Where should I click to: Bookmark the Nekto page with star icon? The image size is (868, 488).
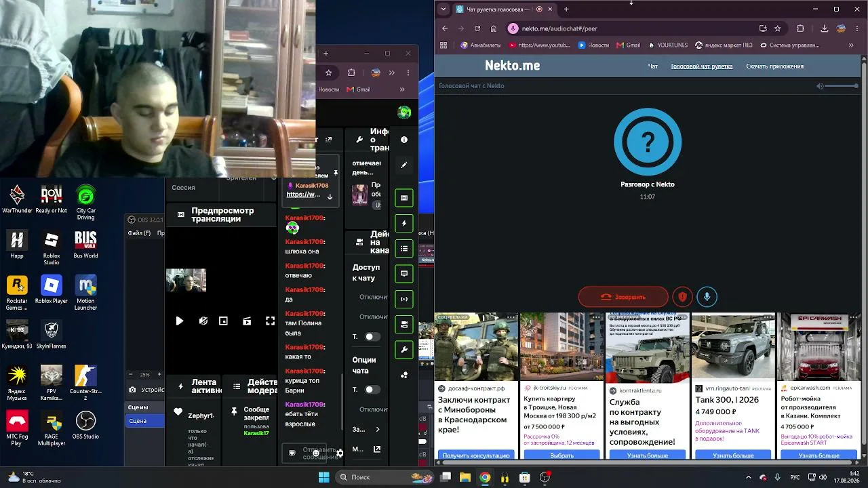[778, 28]
